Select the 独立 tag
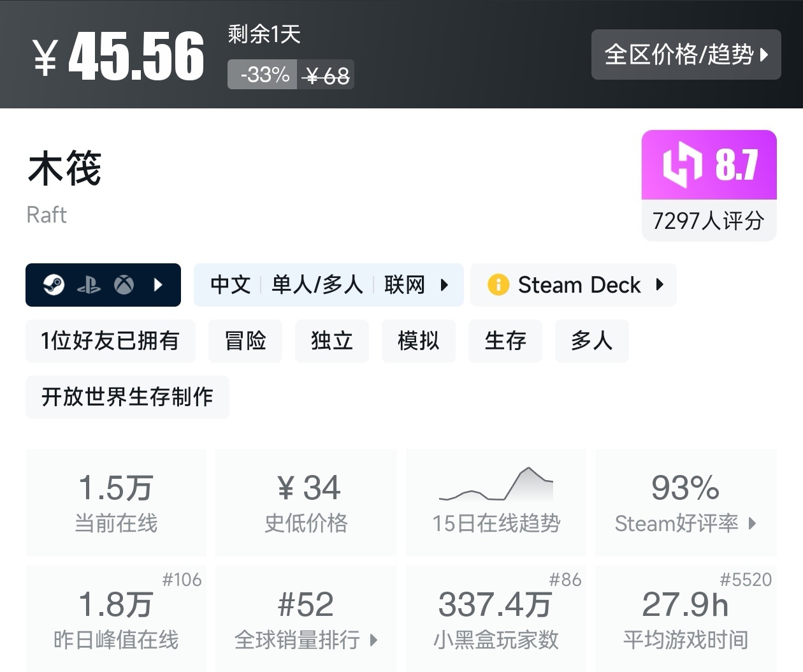The image size is (803, 672). tap(332, 340)
